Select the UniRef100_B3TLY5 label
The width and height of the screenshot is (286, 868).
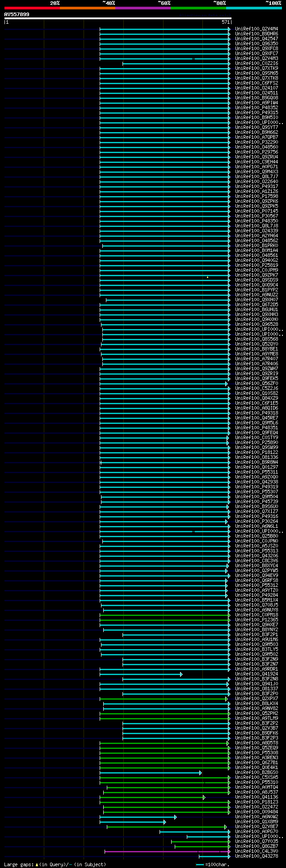pos(257,649)
